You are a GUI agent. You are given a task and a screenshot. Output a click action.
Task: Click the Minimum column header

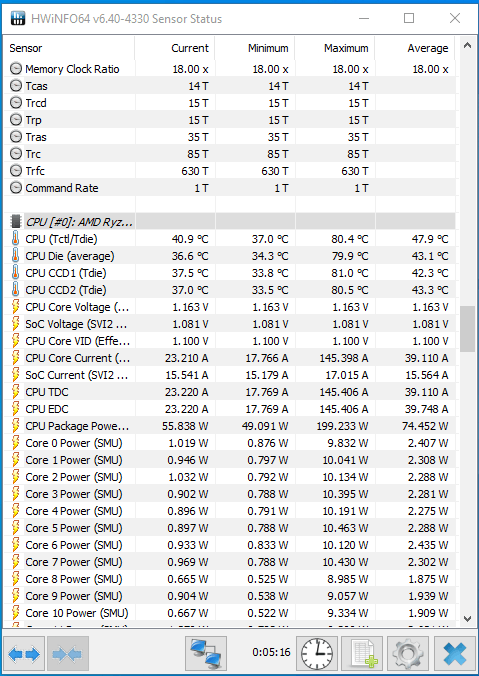255,48
